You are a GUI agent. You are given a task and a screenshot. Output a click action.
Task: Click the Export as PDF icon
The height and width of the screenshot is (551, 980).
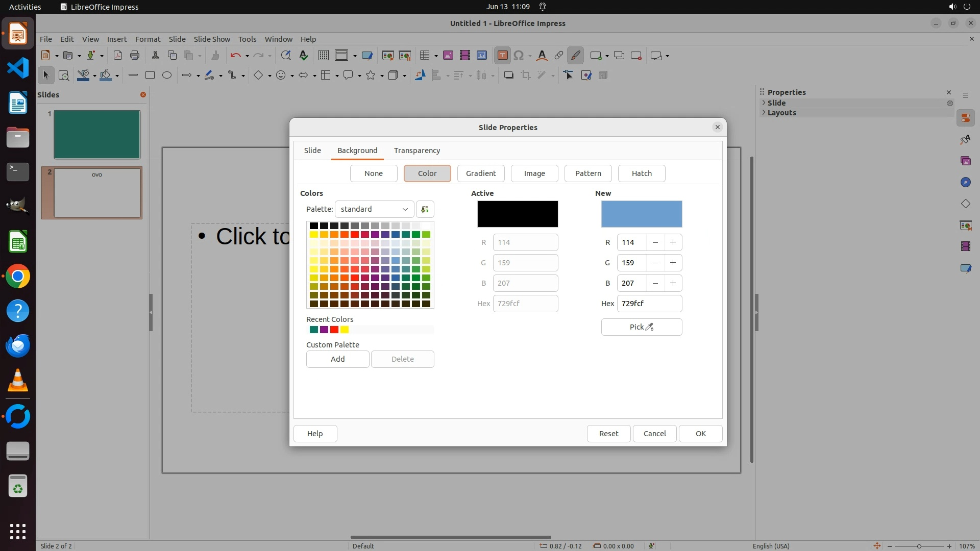point(118,56)
